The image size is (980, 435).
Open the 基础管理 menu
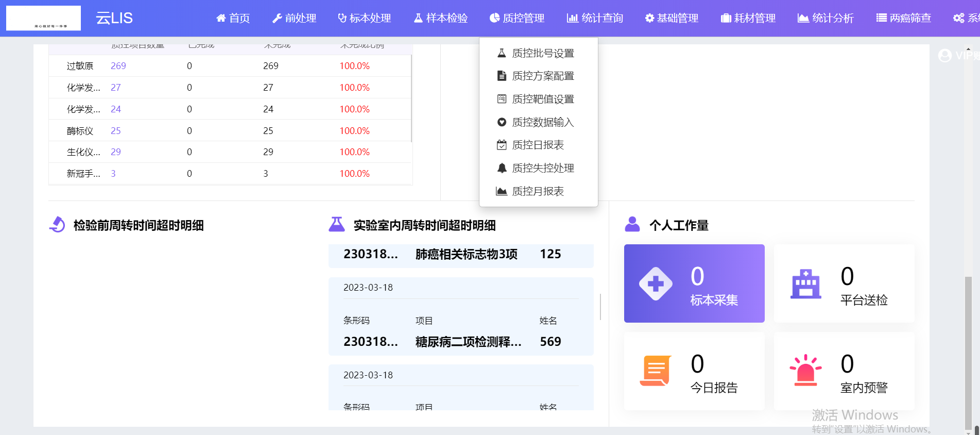pos(672,18)
